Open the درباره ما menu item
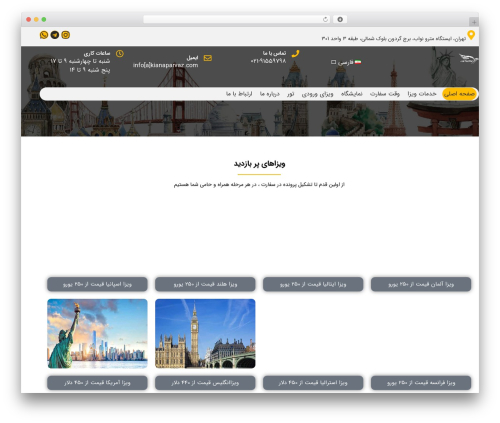The height and width of the screenshot is (423, 500). [270, 94]
